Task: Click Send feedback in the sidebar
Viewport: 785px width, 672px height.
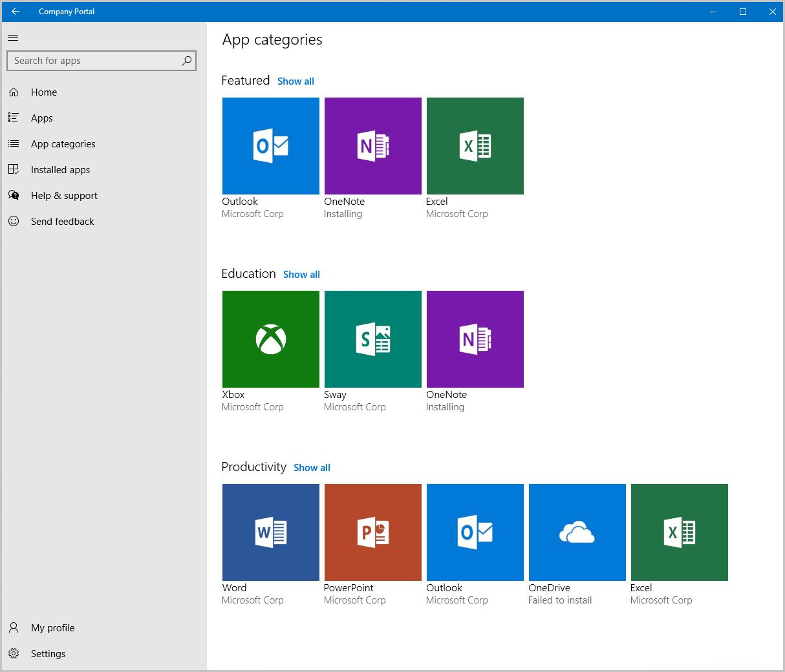Action: point(62,222)
